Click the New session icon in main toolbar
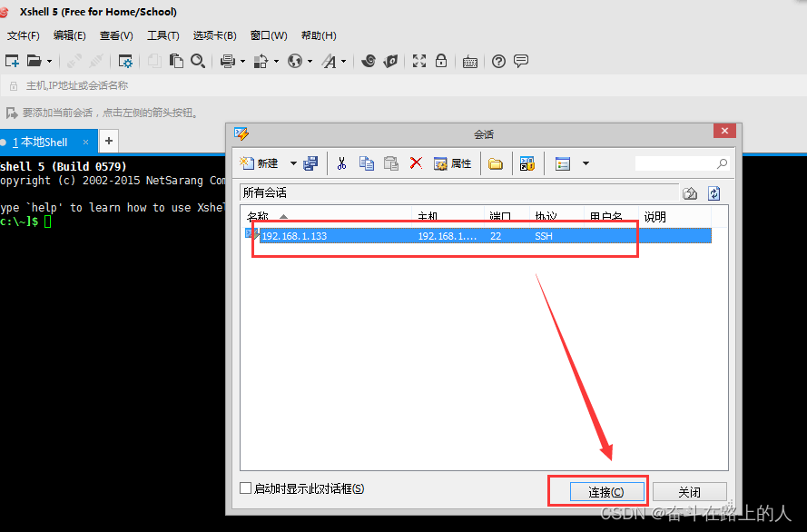Viewport: 807px width, 532px height. click(13, 61)
